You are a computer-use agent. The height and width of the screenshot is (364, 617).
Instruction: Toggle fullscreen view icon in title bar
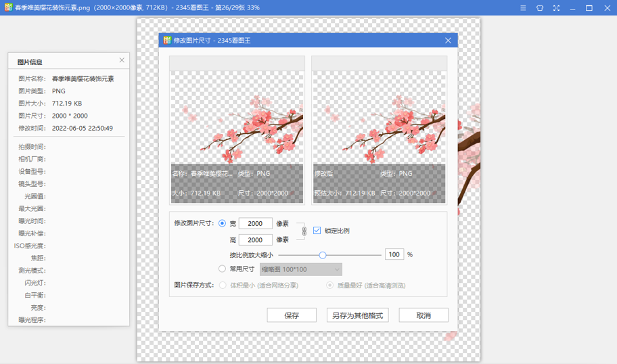(556, 8)
